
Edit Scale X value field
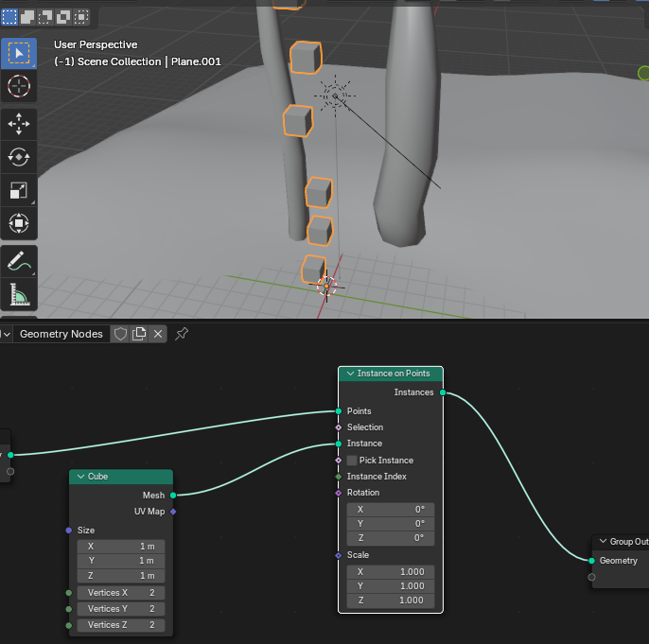391,572
